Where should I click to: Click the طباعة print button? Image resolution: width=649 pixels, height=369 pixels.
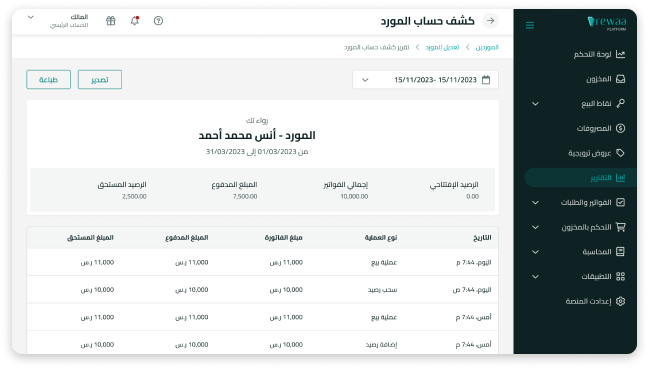pos(48,79)
